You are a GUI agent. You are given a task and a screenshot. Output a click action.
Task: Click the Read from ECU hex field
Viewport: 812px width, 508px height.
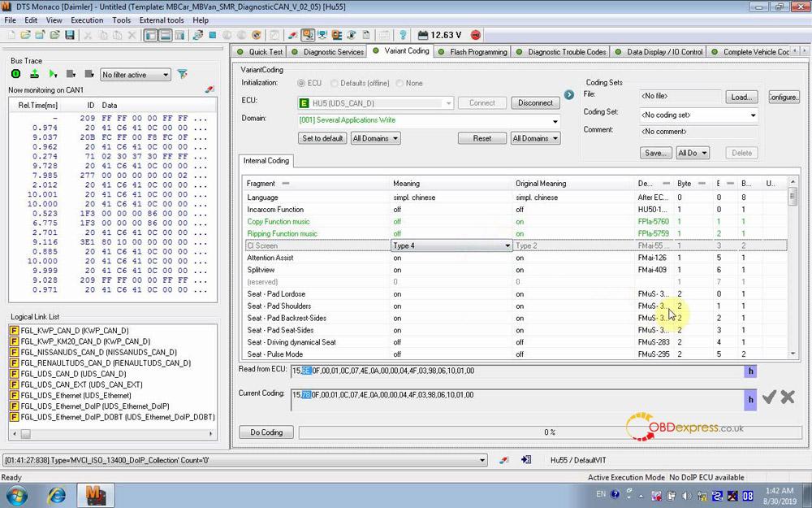(516, 371)
